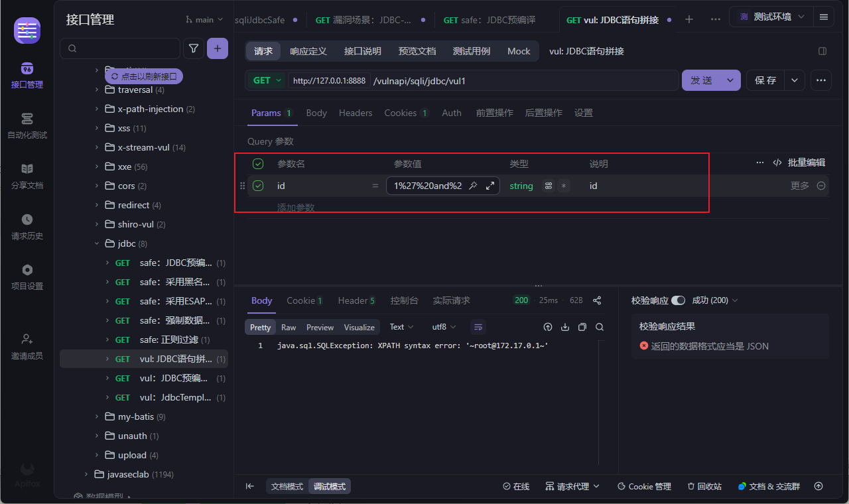
Task: Share the response using share icon
Action: (x=597, y=300)
